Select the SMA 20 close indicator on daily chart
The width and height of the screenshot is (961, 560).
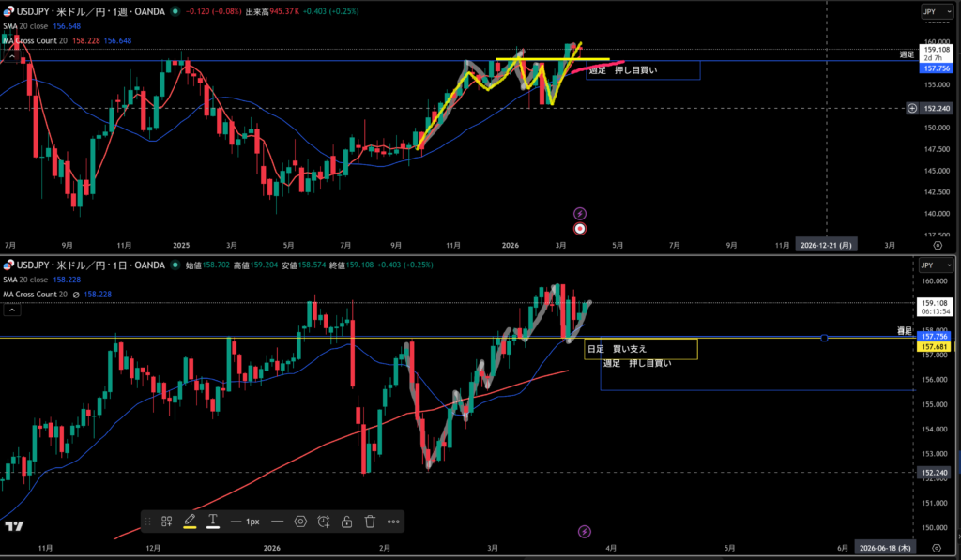38,279
